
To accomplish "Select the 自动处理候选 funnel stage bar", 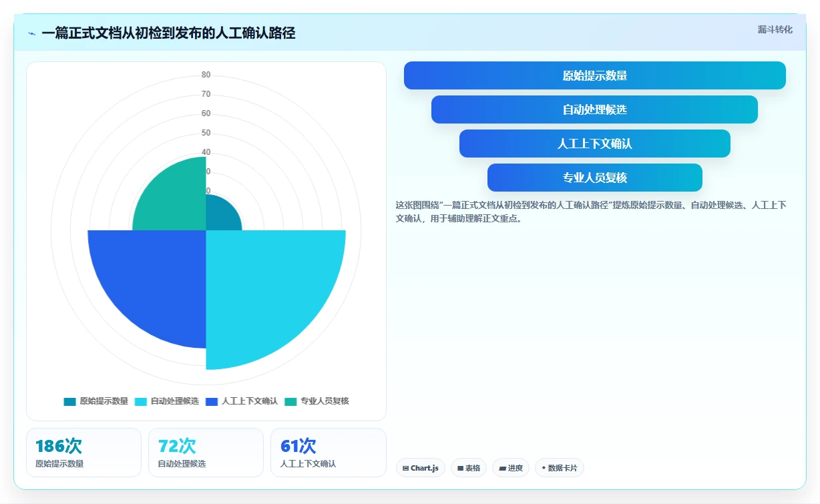I will pyautogui.click(x=594, y=109).
